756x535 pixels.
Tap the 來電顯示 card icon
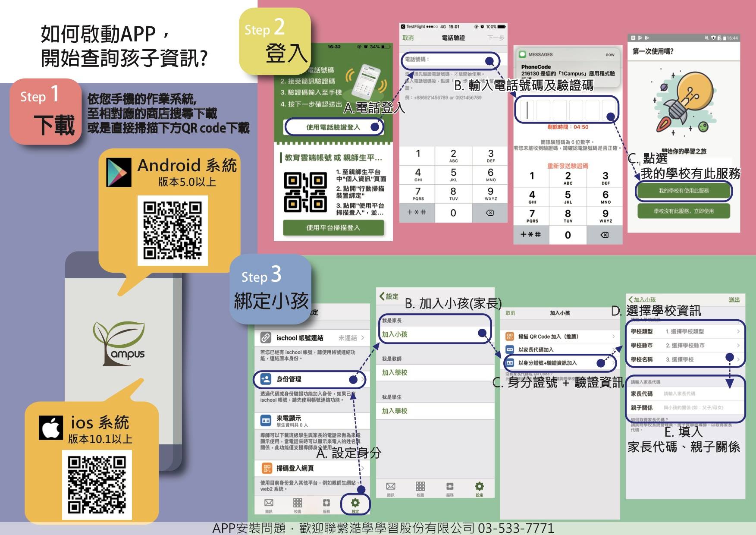coord(266,420)
